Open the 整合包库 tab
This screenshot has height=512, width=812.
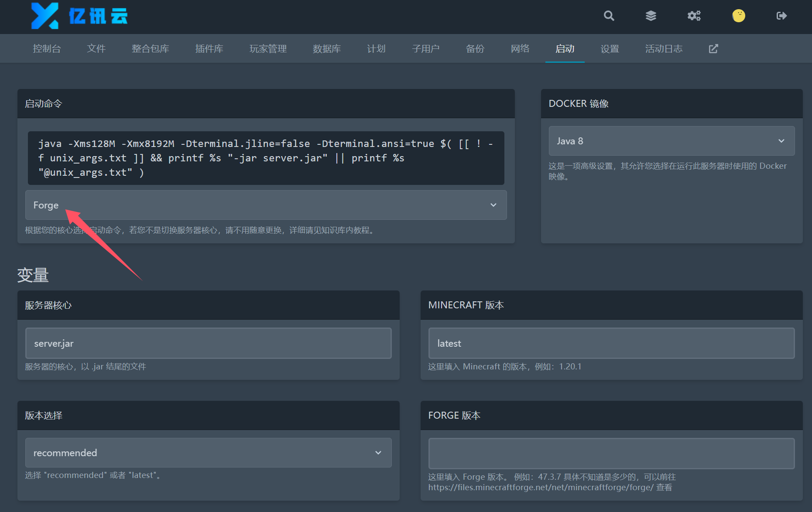click(151, 49)
